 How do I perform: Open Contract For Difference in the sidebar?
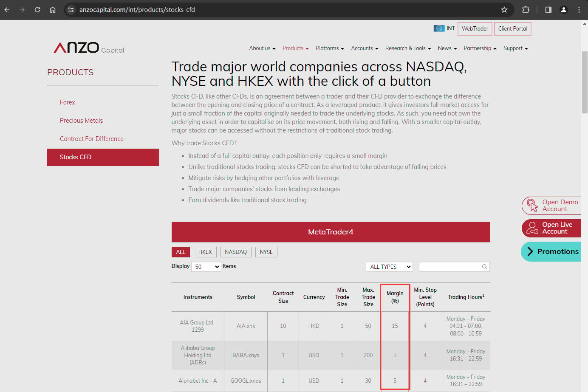(x=92, y=139)
